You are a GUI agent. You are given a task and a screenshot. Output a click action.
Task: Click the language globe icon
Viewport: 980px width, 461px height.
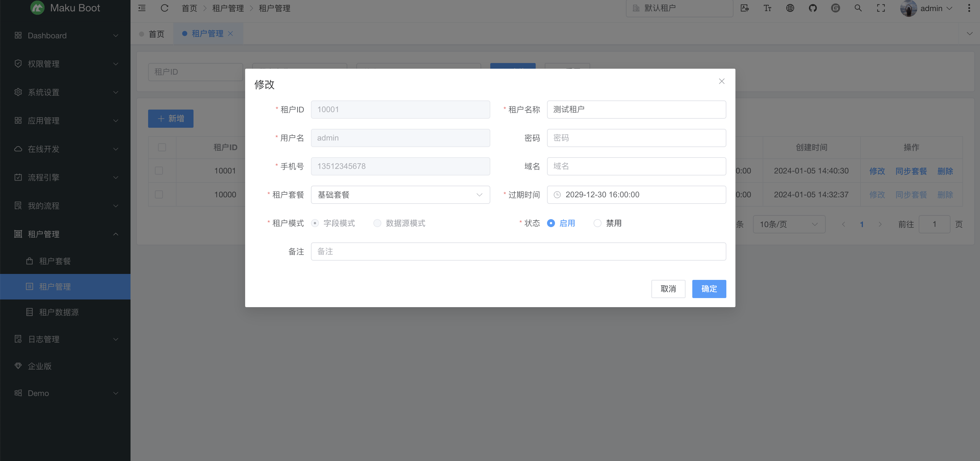point(790,8)
